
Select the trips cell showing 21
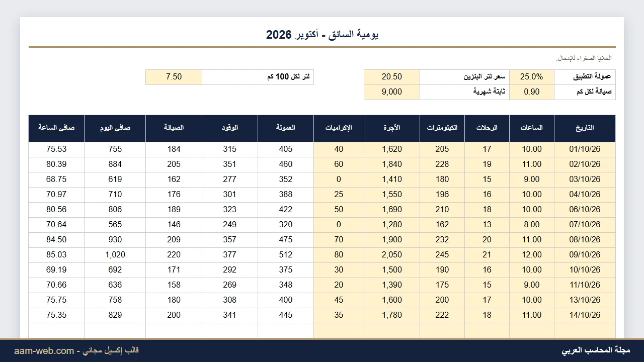[487, 255]
